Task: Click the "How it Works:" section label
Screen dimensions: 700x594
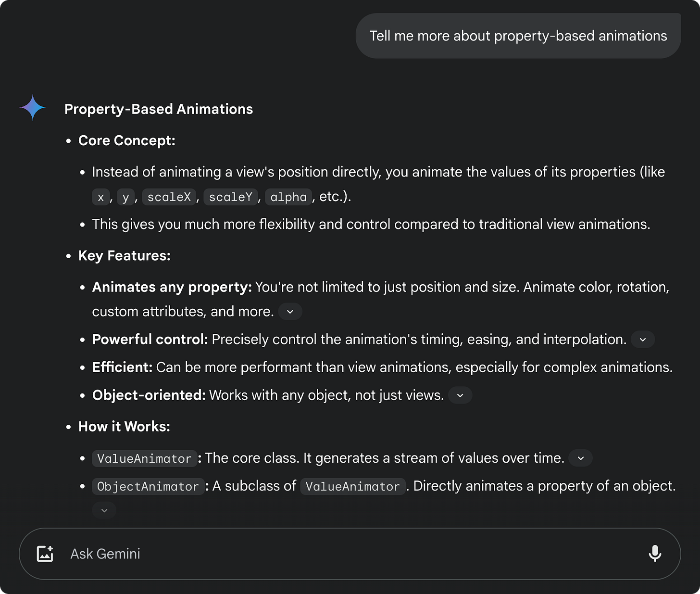Action: [x=124, y=427]
